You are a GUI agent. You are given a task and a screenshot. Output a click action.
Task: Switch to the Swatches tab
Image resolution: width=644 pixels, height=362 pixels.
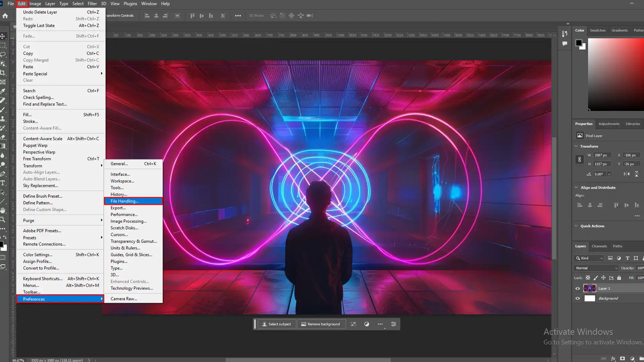[x=598, y=30]
